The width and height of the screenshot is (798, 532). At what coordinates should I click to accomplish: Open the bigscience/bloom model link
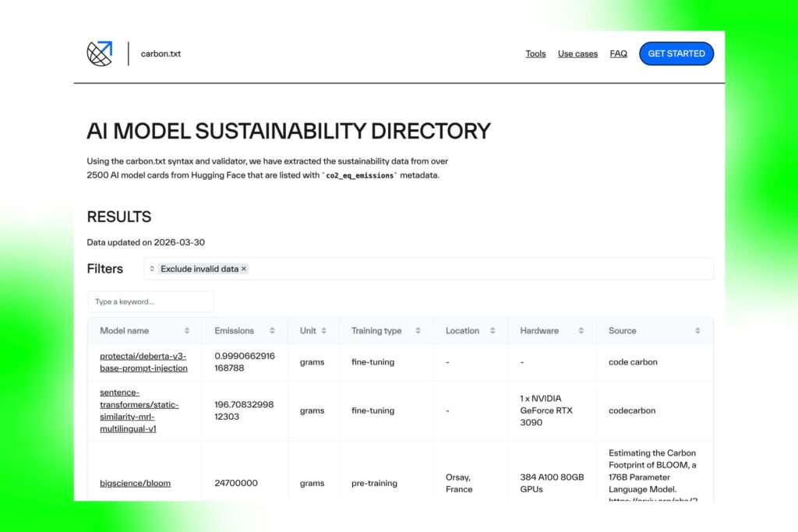point(135,483)
